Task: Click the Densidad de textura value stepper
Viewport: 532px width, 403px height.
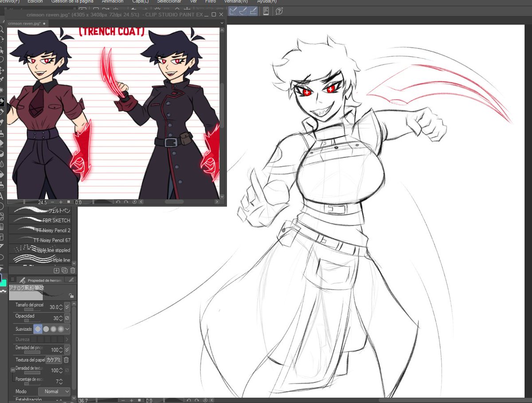Action: coord(62,370)
